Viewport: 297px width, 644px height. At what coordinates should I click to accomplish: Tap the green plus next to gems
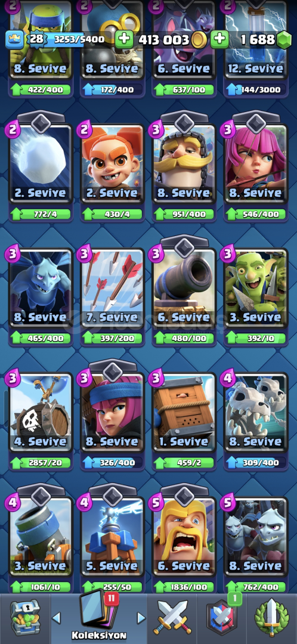[x=220, y=39]
